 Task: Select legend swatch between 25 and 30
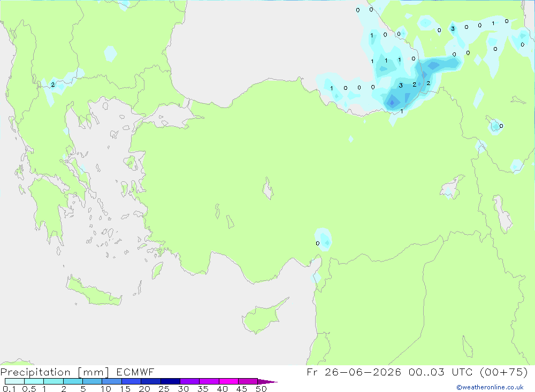tap(170, 381)
